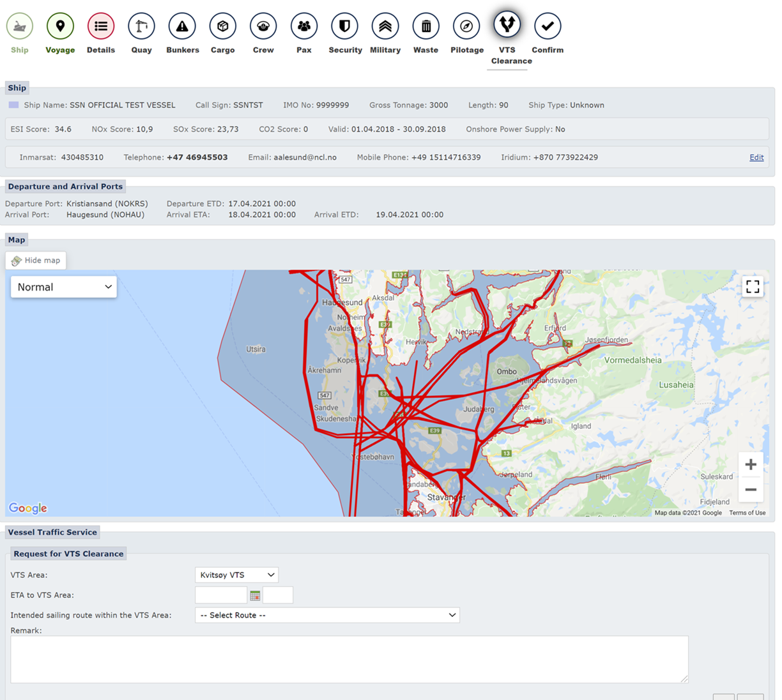The width and height of the screenshot is (782, 700).
Task: Go to the Confirm tab
Action: pos(548,27)
